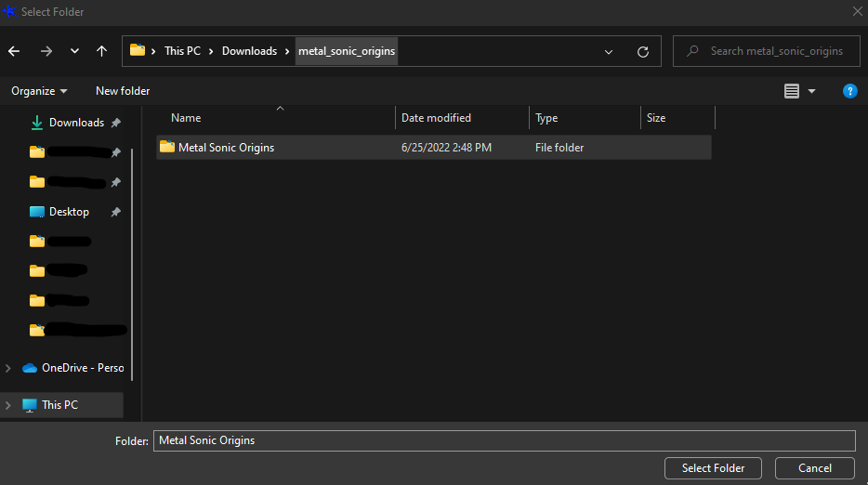Select Desktop in the navigation pane

(69, 212)
